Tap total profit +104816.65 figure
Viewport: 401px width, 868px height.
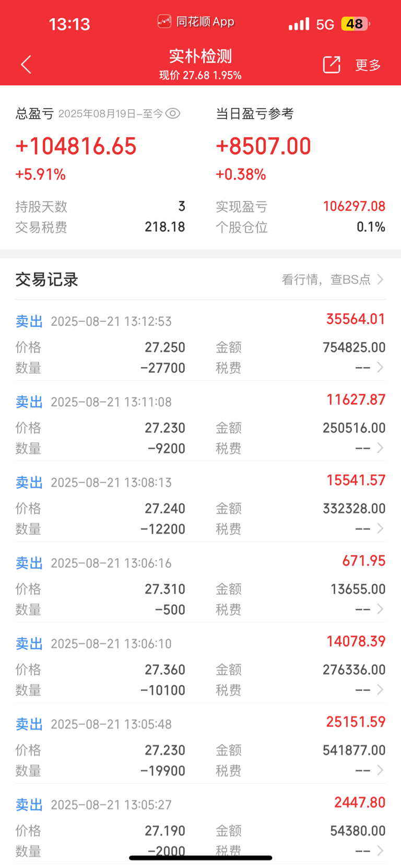[76, 146]
